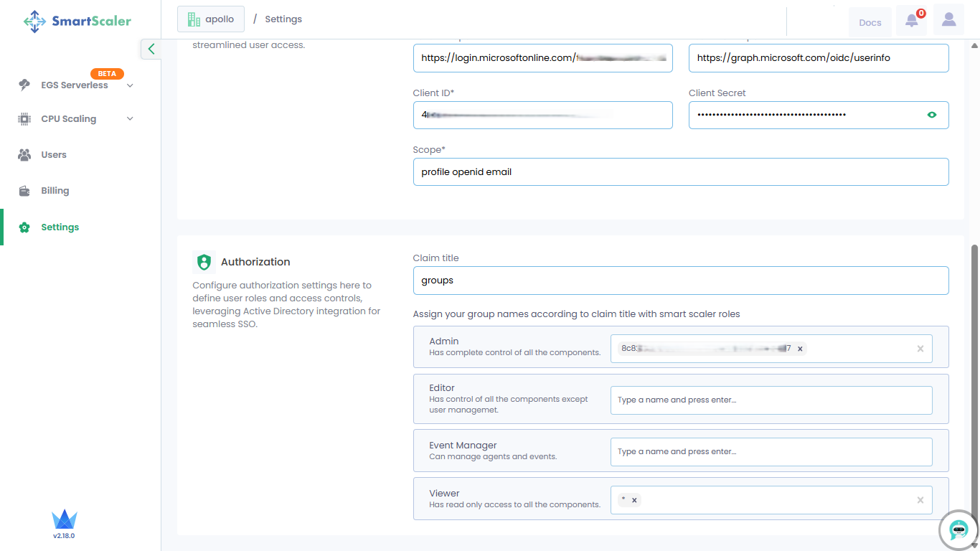Select Settings in the sidebar

click(x=60, y=227)
